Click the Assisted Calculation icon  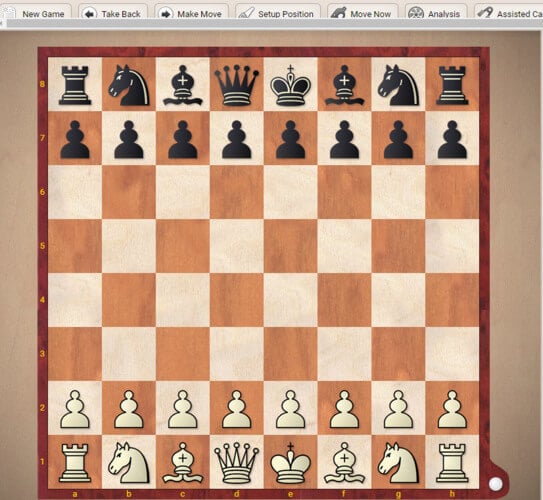pyautogui.click(x=485, y=13)
